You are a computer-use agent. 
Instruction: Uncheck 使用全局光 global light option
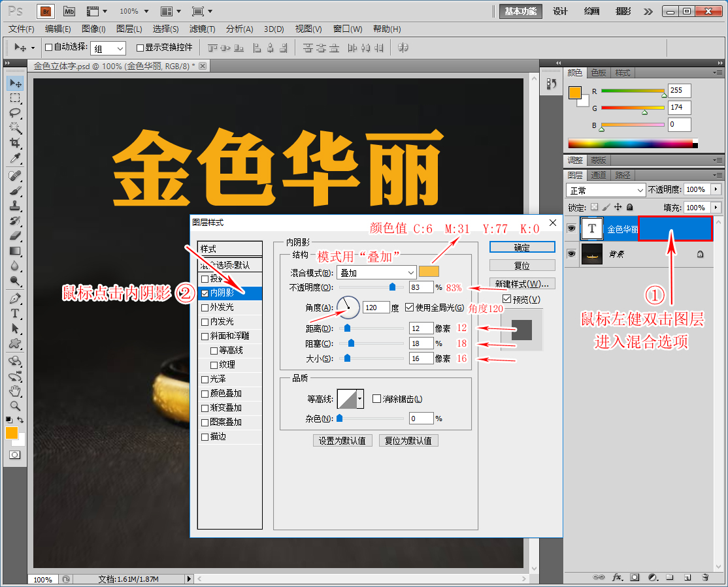410,308
